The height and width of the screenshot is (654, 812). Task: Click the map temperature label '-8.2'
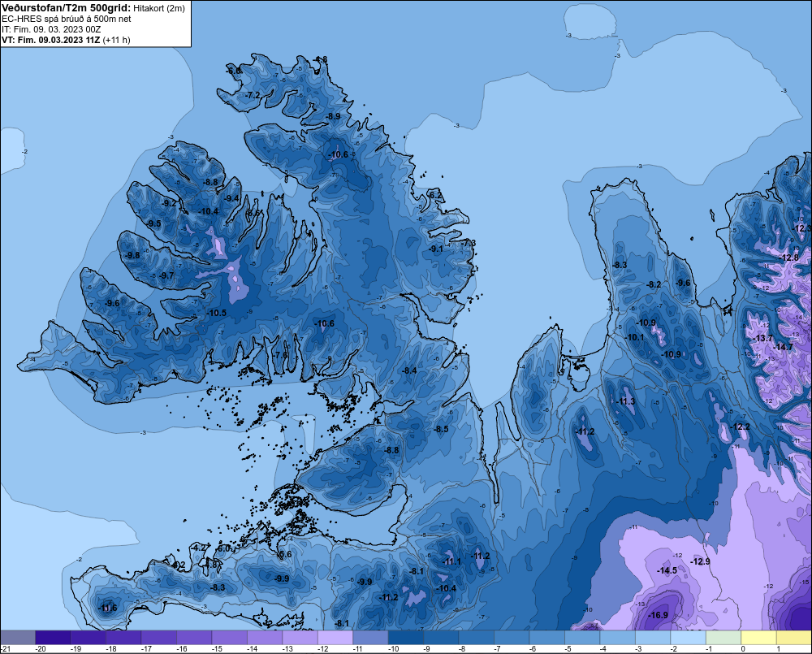tap(654, 284)
